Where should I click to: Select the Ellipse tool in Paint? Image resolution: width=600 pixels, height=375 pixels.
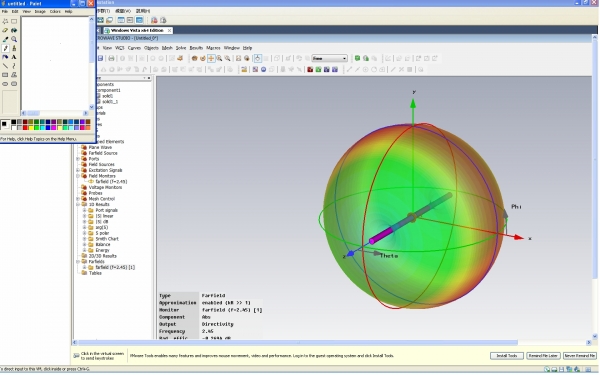pos(5,83)
